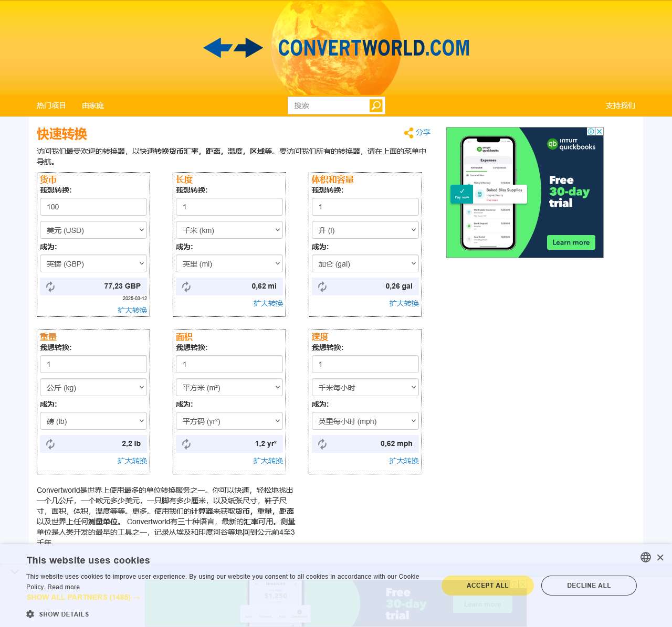The height and width of the screenshot is (627, 672).
Task: Open speed source dropdown 千米每小时
Action: point(365,387)
